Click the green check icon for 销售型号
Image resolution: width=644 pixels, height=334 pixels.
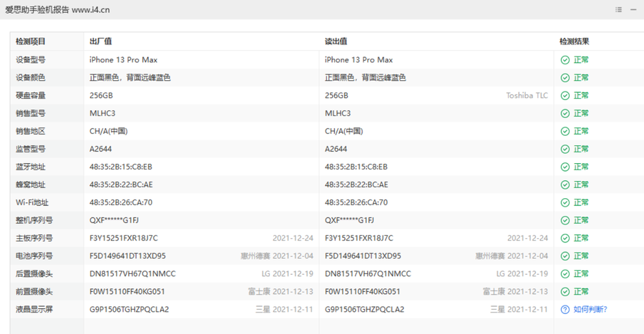pyautogui.click(x=565, y=113)
